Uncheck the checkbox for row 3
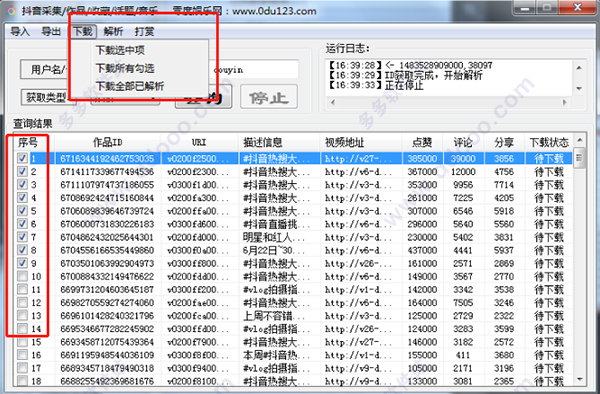600x394 pixels. 22,184
